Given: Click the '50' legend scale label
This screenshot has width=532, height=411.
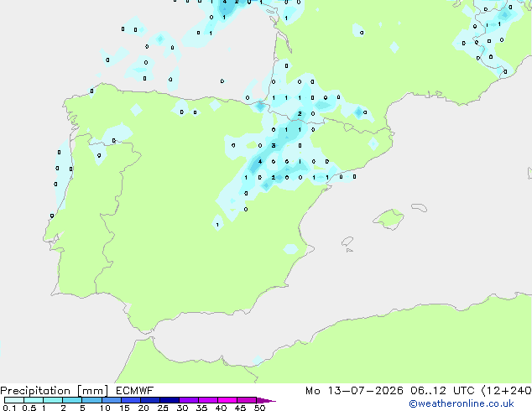Looking at the screenshot, I should point(260,408).
